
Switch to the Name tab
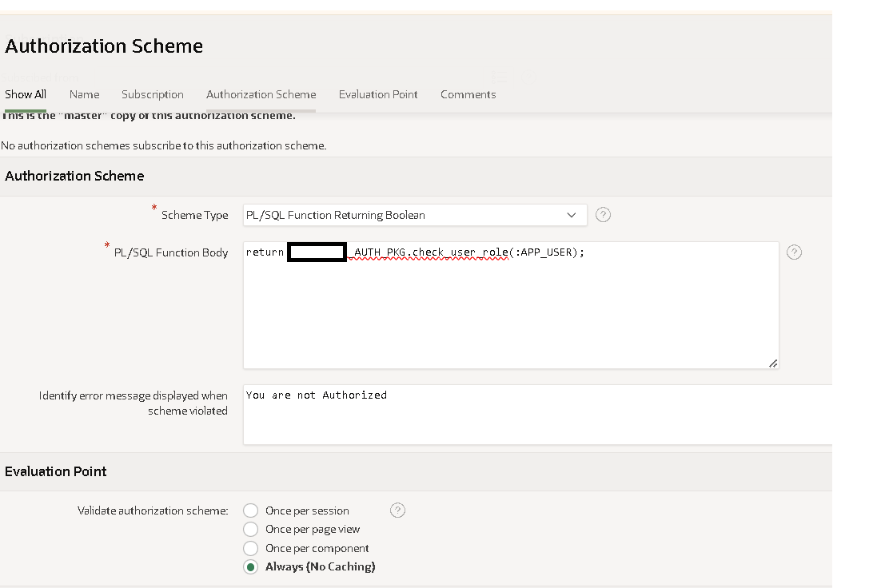[x=84, y=94]
